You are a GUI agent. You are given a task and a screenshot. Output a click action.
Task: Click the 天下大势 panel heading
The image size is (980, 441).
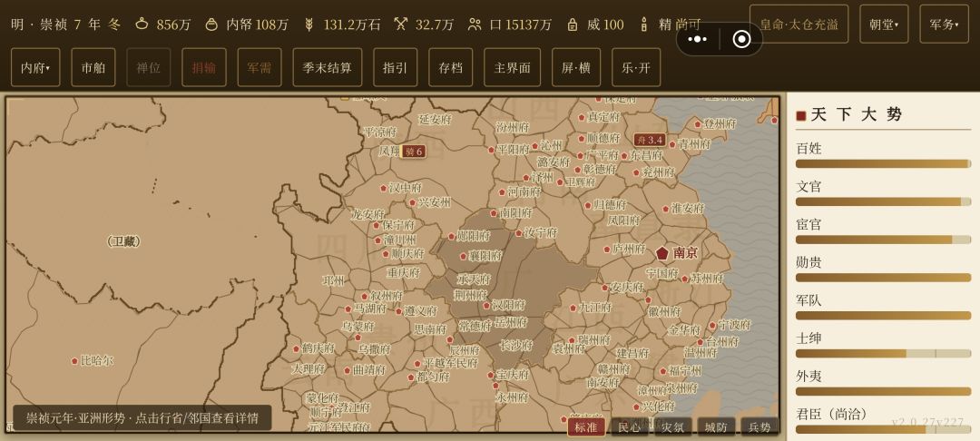point(857,114)
